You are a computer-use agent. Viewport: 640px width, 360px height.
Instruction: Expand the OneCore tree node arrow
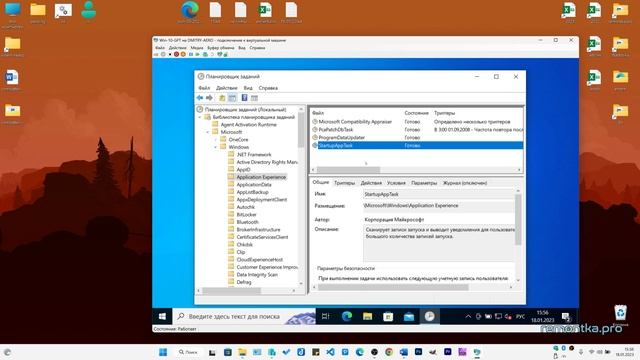216,140
